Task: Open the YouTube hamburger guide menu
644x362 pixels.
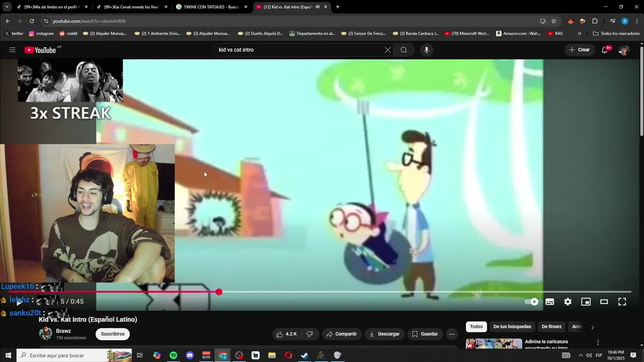Action: point(13,50)
